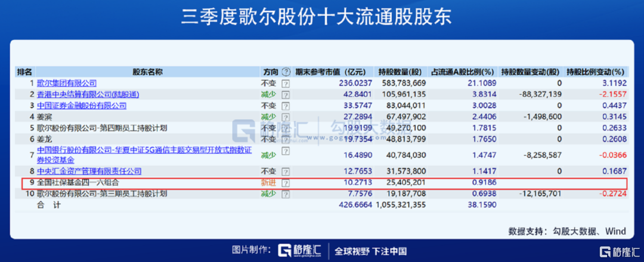Click the 占流通A股比例(%) column header
Viewport: 644px width, 262px height.
tap(462, 72)
